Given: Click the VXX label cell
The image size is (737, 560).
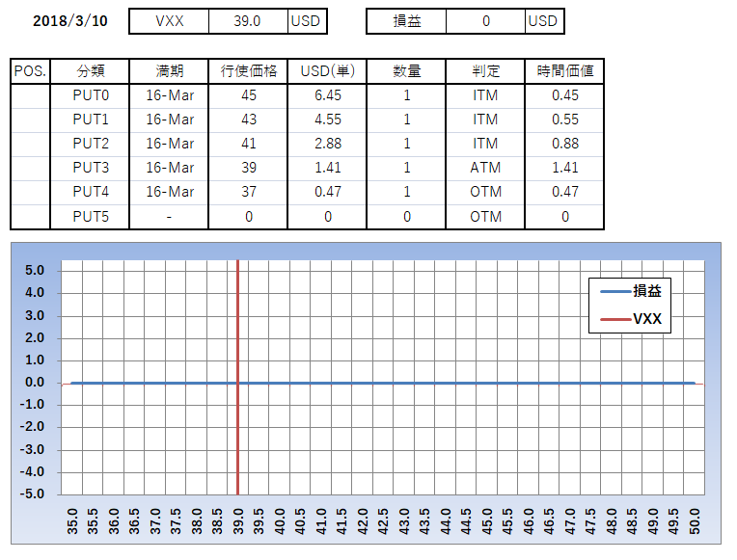Looking at the screenshot, I should click(169, 21).
